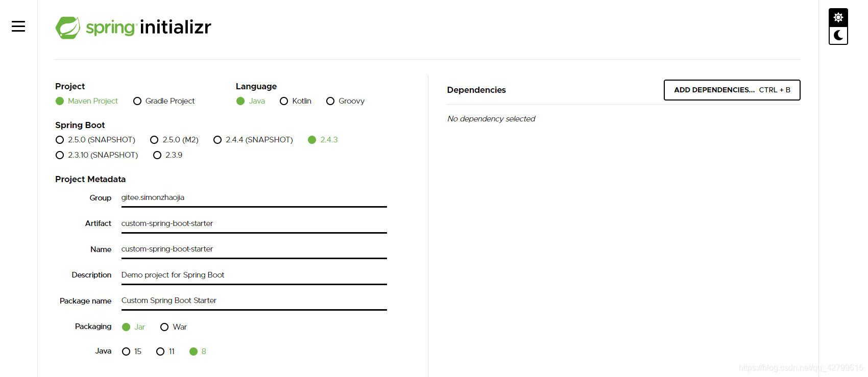The image size is (868, 377).
Task: Click the Spring leaf logo
Action: click(68, 28)
